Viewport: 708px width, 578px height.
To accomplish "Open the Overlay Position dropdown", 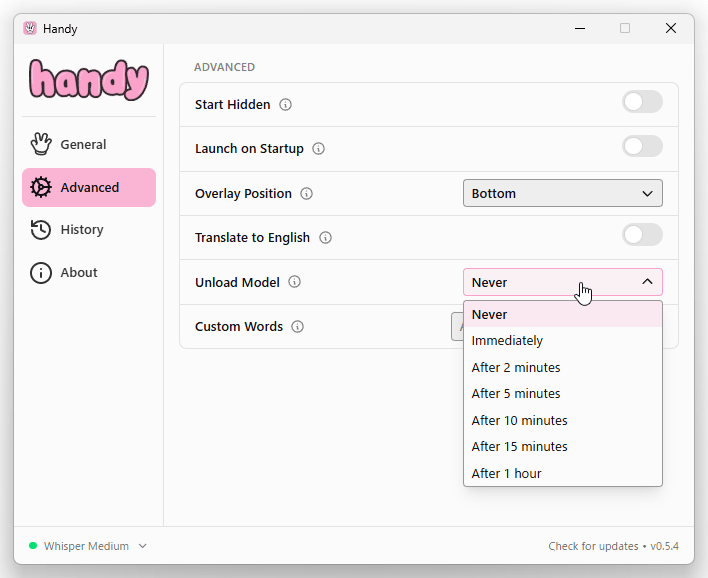I will 562,193.
